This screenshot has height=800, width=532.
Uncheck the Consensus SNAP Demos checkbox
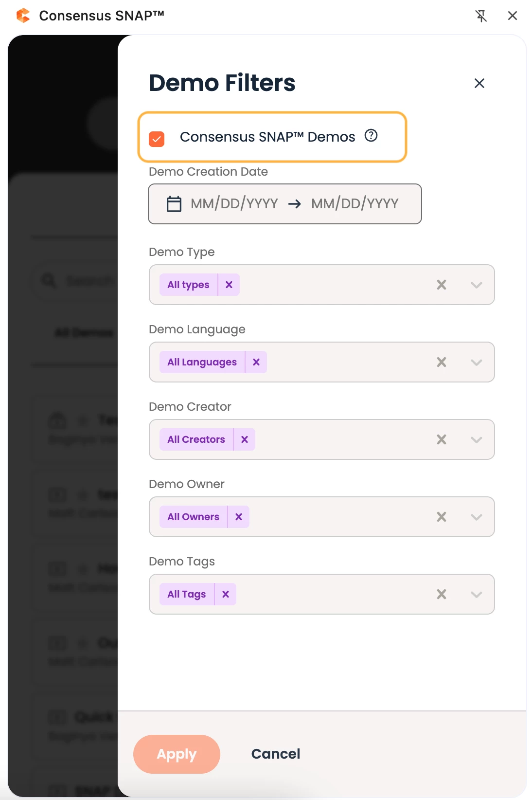(x=157, y=139)
